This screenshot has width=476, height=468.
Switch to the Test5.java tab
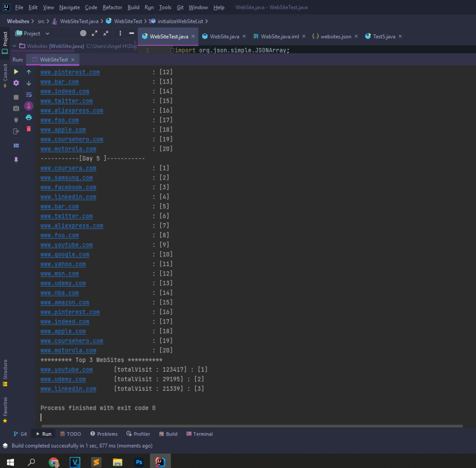384,36
